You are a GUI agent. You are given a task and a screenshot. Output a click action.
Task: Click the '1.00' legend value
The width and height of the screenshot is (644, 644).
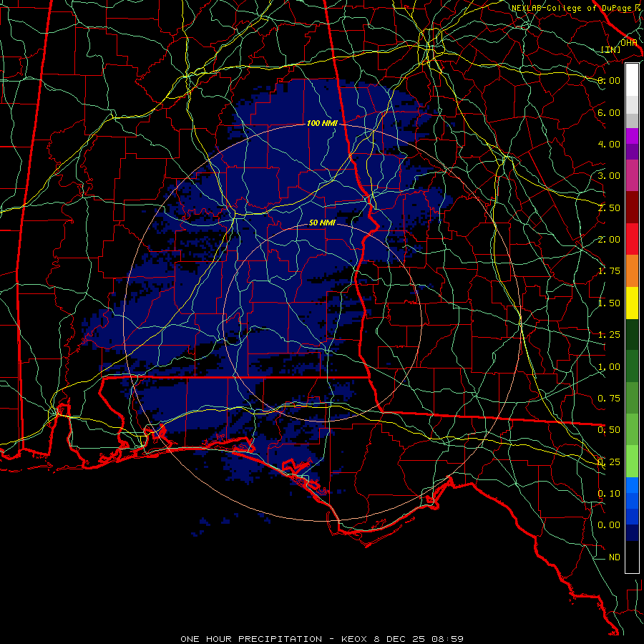(609, 367)
